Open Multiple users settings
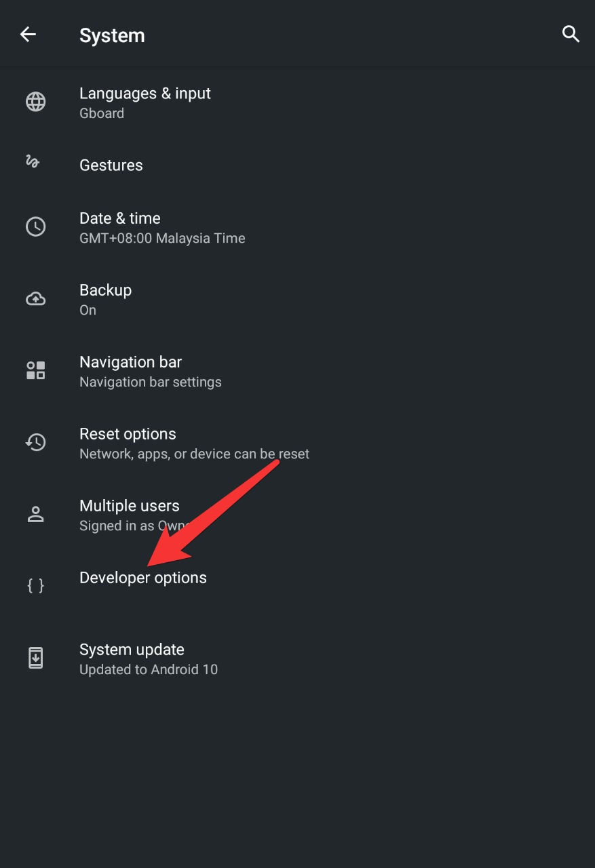Screen dimensions: 595x868 pyautogui.click(x=297, y=515)
